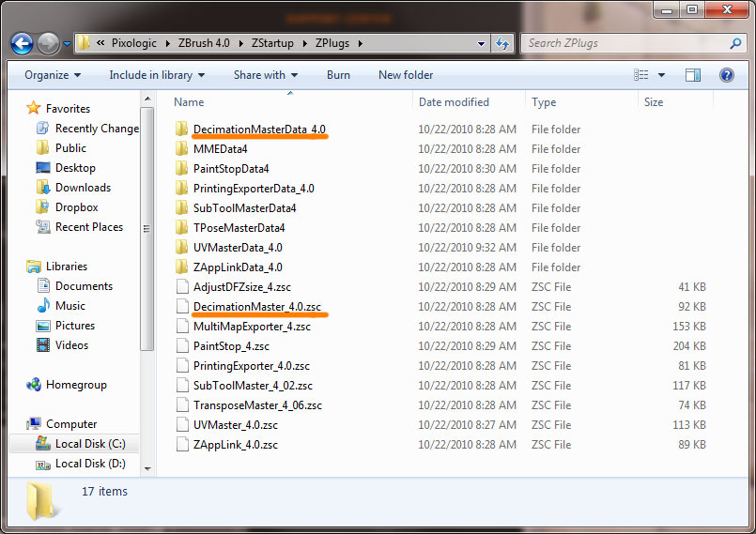The image size is (756, 534).
Task: Click the change view icon
Action: tap(640, 75)
